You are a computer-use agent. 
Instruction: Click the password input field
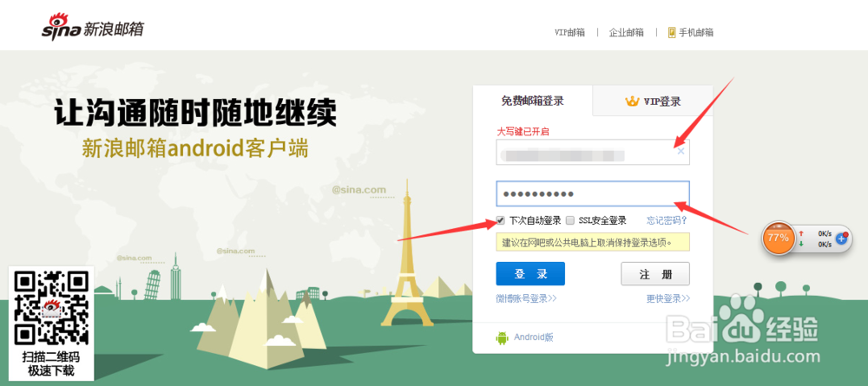[593, 193]
